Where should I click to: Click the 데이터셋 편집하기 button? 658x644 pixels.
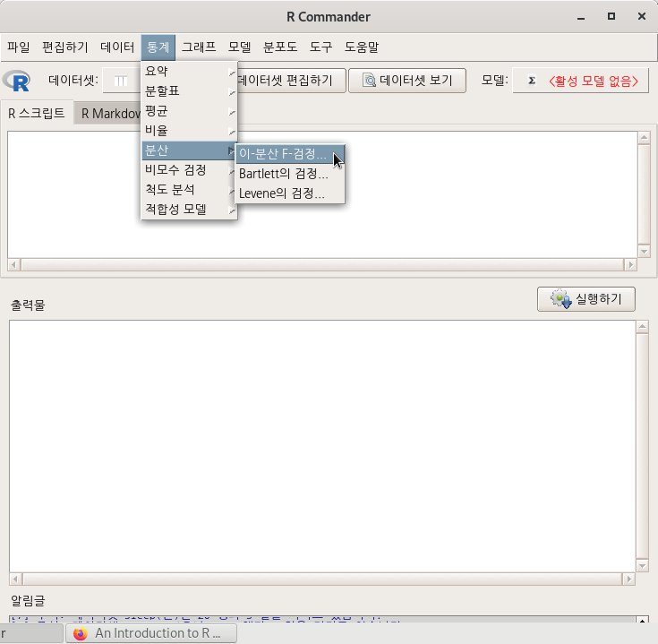coord(291,81)
